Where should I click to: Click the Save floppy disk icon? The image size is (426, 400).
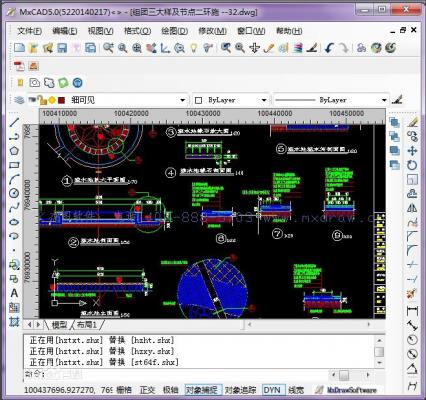tap(62, 48)
